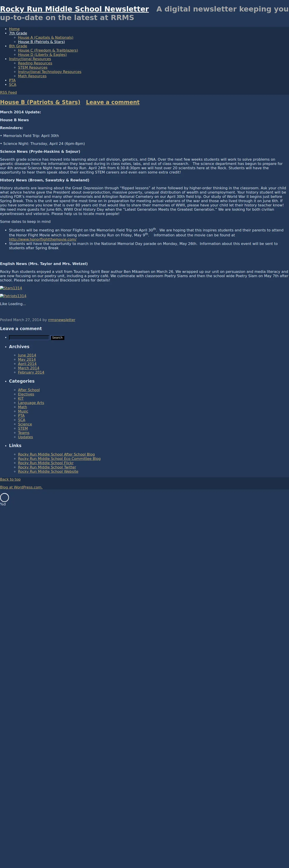Screen dimensions: 289x868
Task: Open Math Resources link
Action: (x=32, y=76)
